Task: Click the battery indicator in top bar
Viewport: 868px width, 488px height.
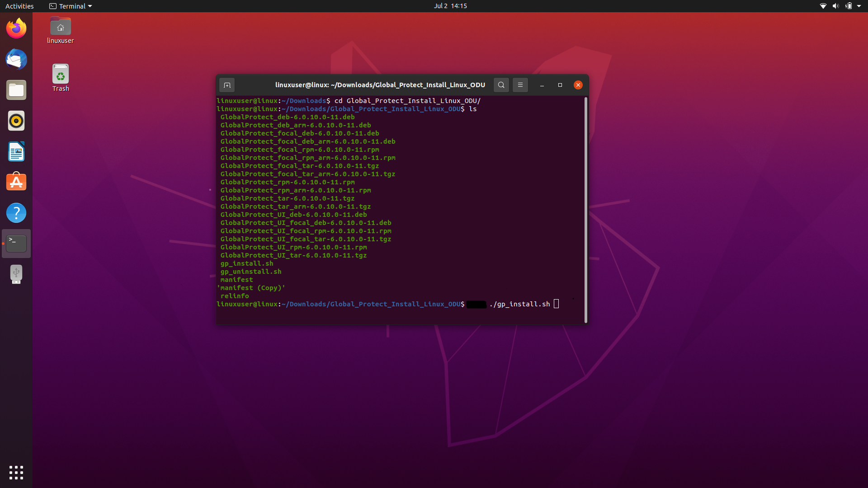Action: (x=848, y=6)
